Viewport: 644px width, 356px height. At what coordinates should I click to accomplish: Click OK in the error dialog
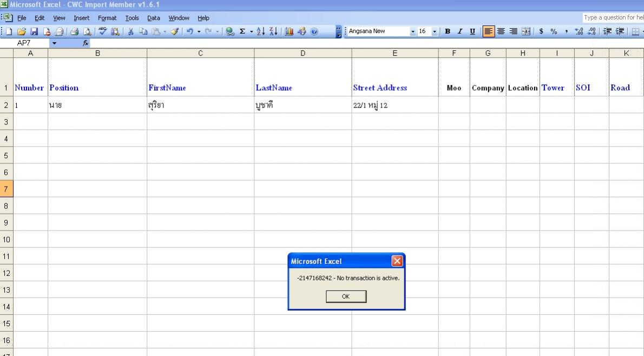coord(346,296)
